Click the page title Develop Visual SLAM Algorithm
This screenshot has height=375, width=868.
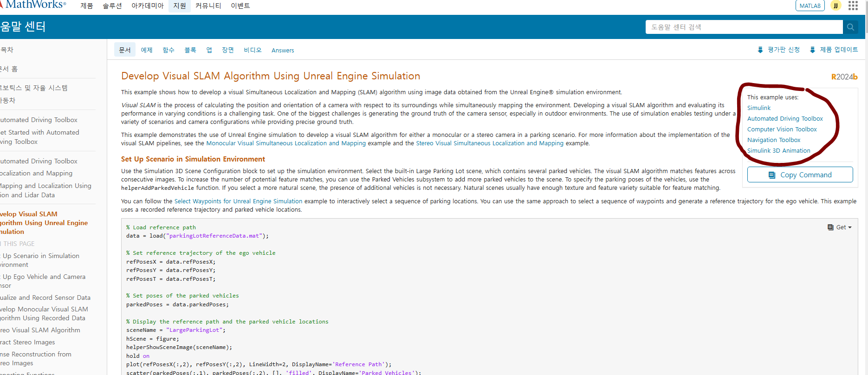click(x=271, y=76)
